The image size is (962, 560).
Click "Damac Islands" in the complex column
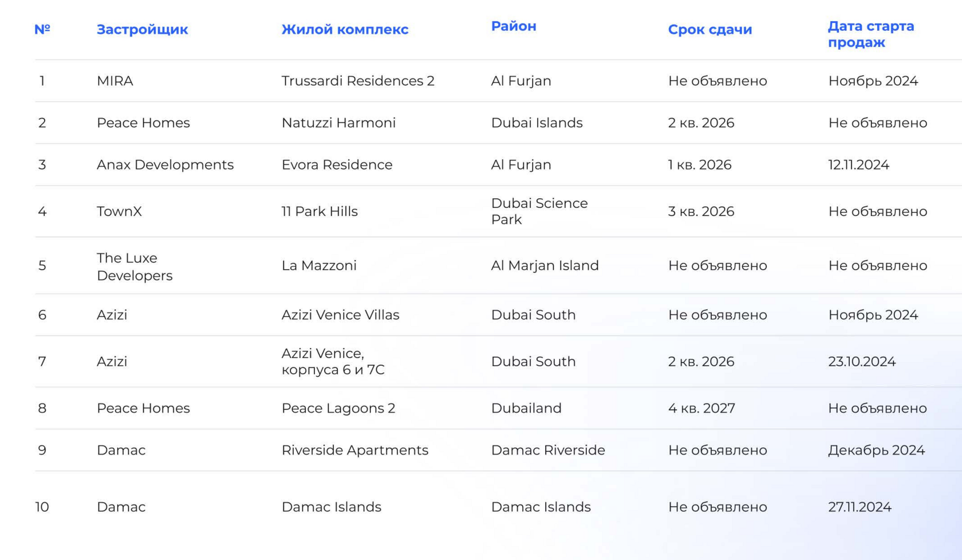click(332, 507)
